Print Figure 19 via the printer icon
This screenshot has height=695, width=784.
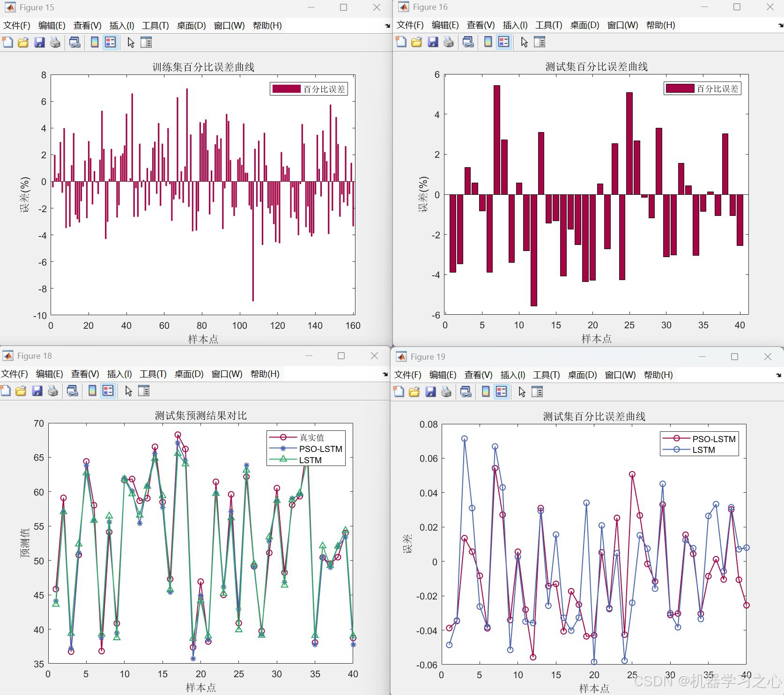click(x=446, y=392)
